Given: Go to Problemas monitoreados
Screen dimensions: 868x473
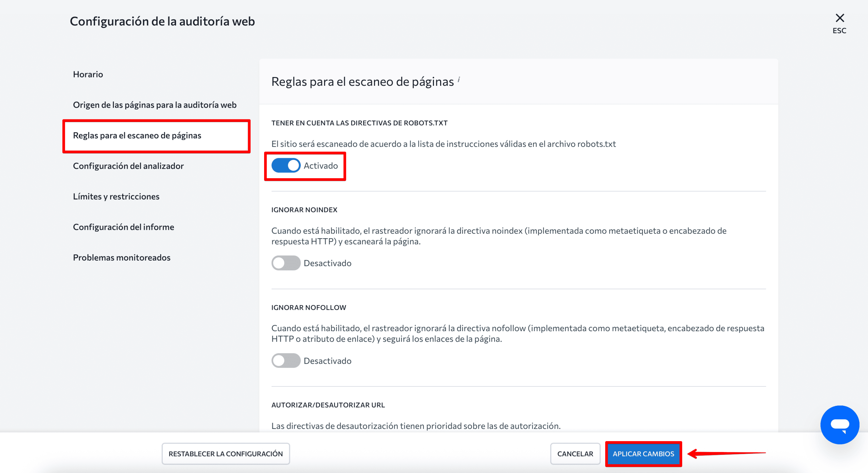Looking at the screenshot, I should pos(121,258).
